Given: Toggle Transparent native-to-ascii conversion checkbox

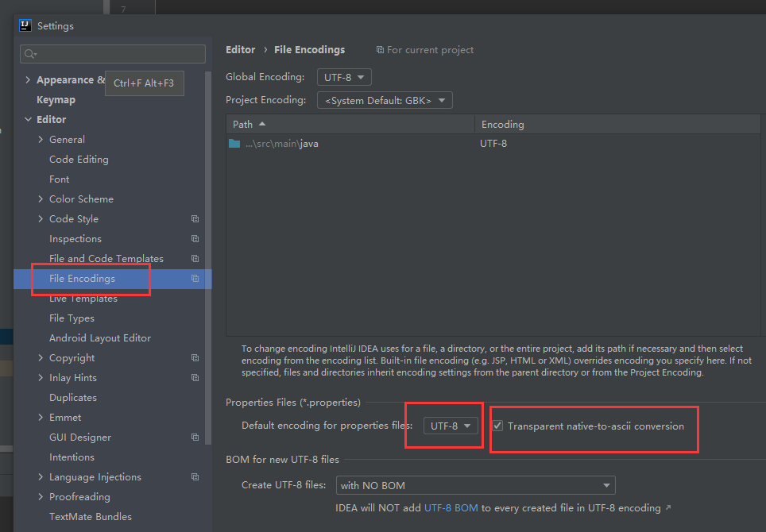Looking at the screenshot, I should [x=497, y=426].
